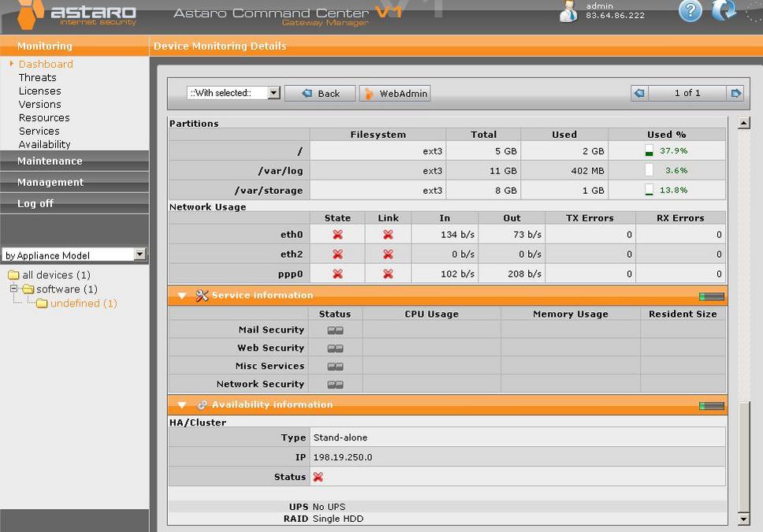Open the 'With selected' dropdown
Screen dimensions: 763x532
234,93
